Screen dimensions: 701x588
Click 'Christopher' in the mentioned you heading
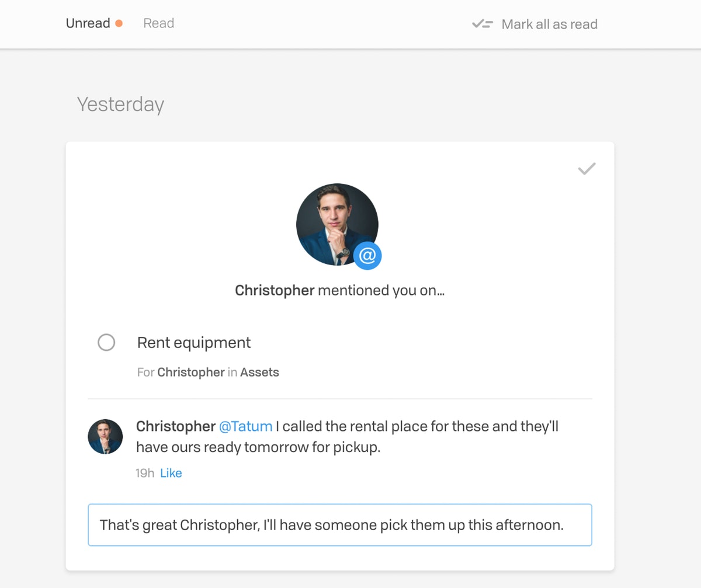(x=275, y=290)
